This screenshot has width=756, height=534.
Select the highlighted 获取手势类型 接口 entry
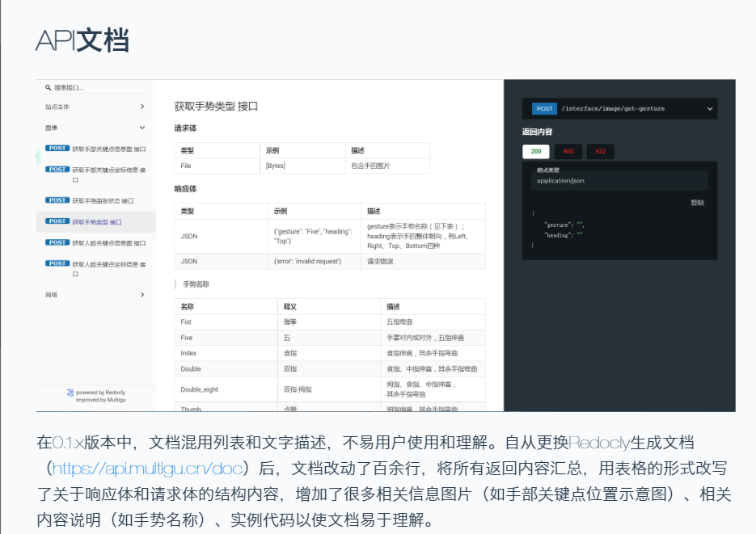[97, 222]
